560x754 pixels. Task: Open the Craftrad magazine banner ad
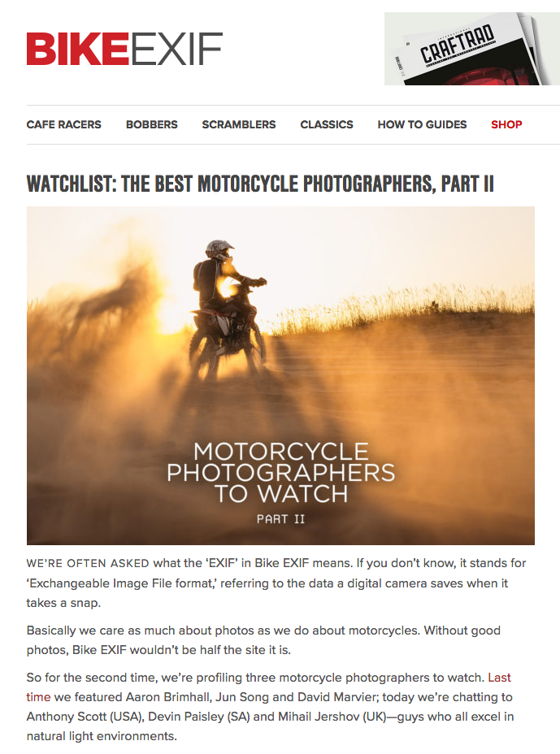[472, 49]
